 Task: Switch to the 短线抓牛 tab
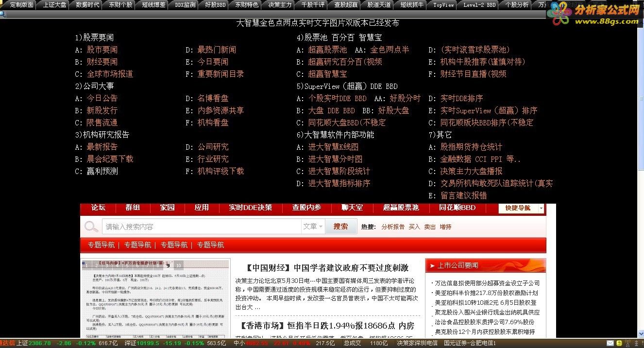412,5
